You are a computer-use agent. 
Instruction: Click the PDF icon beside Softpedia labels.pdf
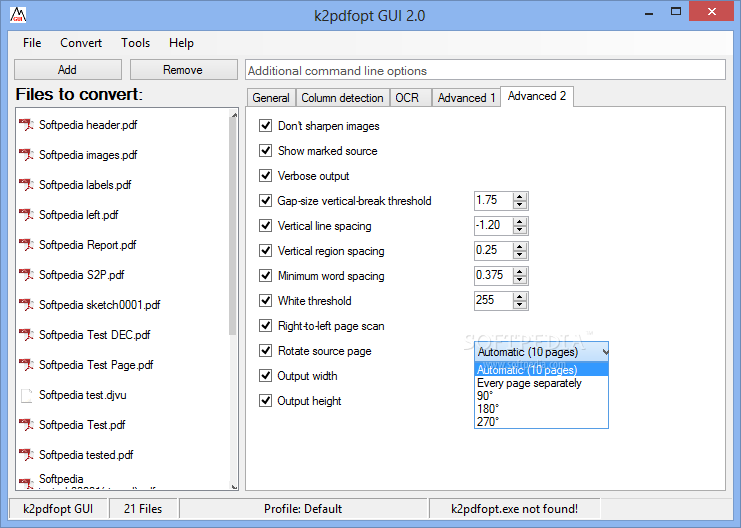pos(26,185)
